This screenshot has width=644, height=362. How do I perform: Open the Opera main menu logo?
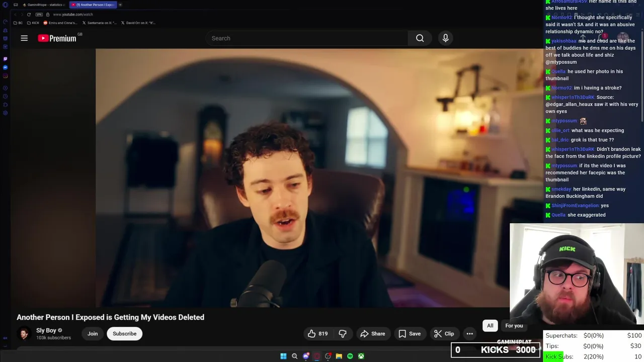click(6, 5)
